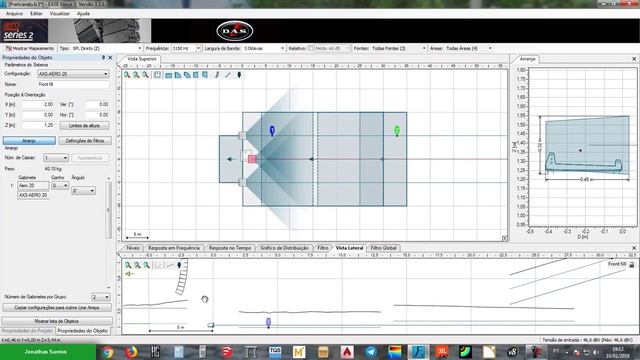Image resolution: width=640 pixels, height=360 pixels.
Task: Click the Limites de altura button
Action: [x=84, y=126]
